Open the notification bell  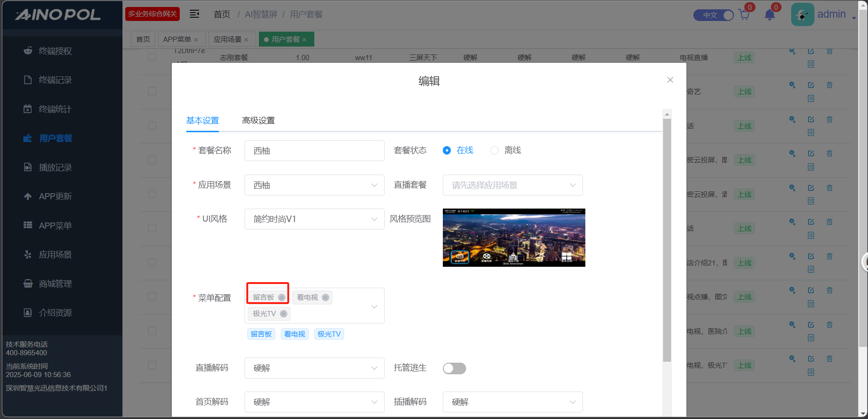(769, 15)
